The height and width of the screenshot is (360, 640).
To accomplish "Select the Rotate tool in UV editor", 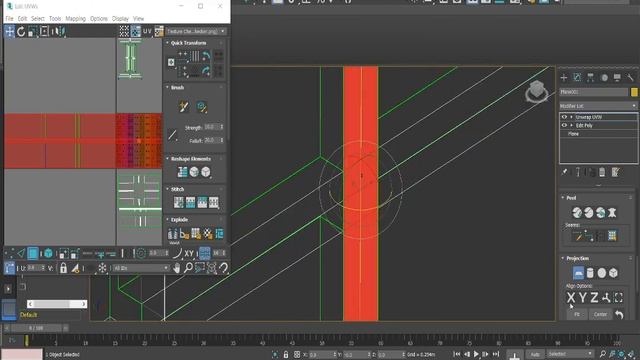I will (x=21, y=31).
